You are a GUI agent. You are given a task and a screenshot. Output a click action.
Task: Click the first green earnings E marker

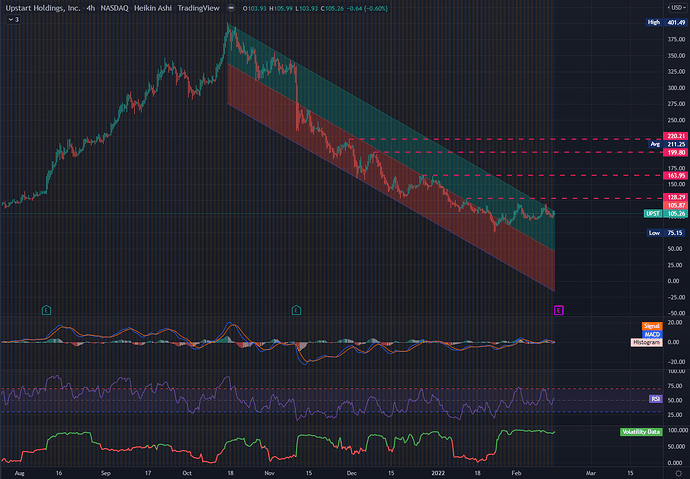[x=46, y=310]
